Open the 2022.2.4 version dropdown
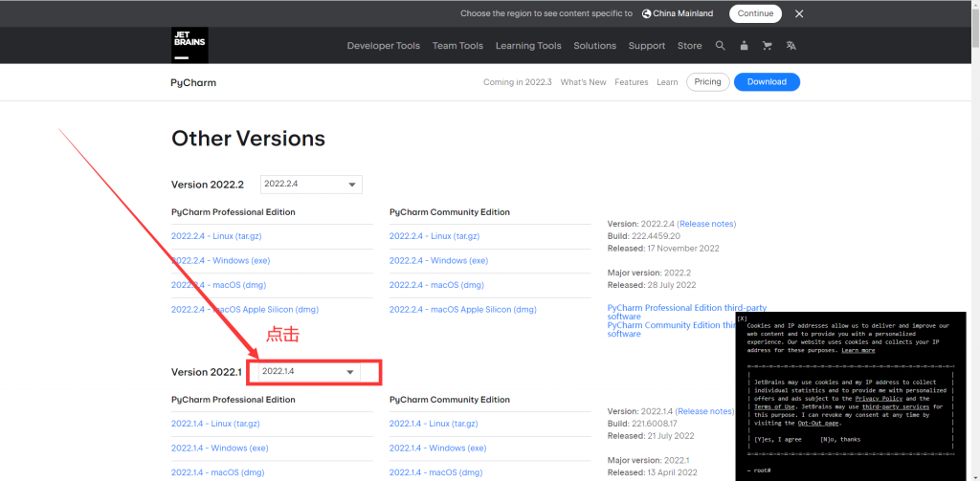Screen dimensions: 980x481 coord(311,185)
